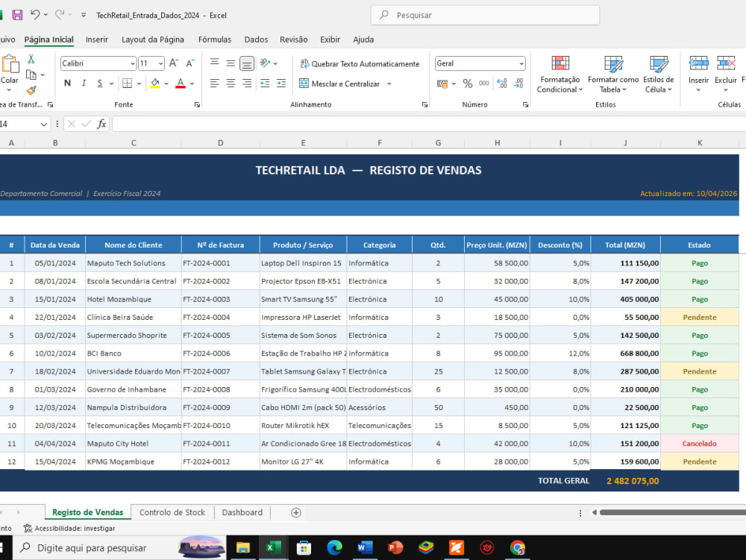Viewport: 746px width, 560px height.
Task: Open Microsoft Edge from taskbar
Action: coord(334,547)
